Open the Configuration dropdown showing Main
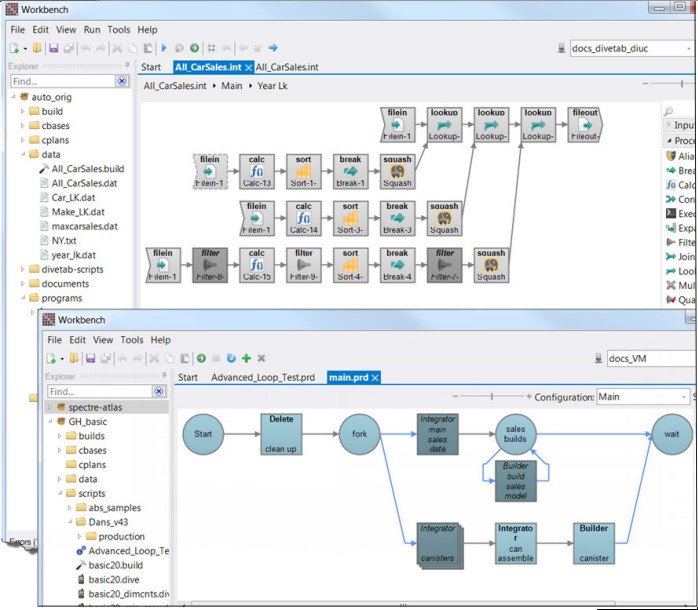This screenshot has width=698, height=610. tap(684, 397)
